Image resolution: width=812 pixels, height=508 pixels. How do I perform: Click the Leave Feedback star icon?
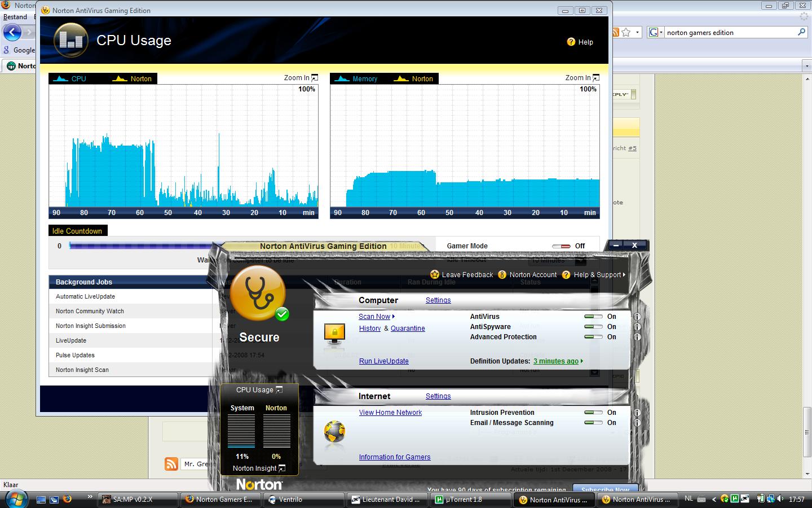pos(434,274)
